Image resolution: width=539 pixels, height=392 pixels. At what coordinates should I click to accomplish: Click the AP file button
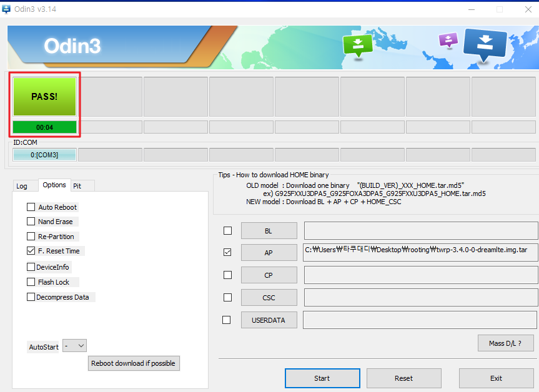point(269,253)
